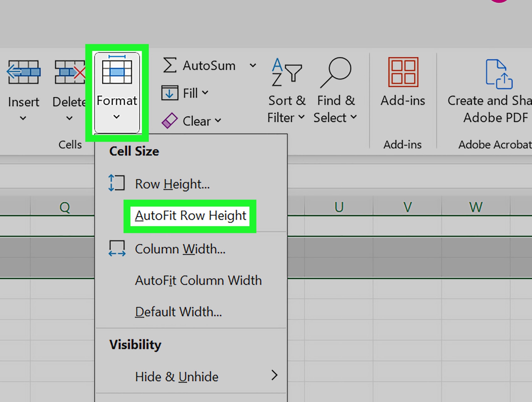Open the Add-ins grid icon
The image size is (532, 402).
403,72
